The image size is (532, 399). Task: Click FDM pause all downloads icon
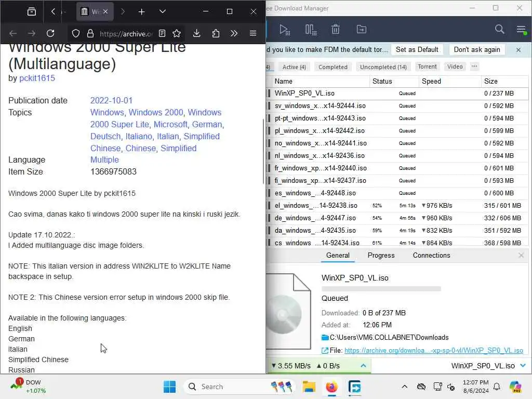tap(311, 30)
